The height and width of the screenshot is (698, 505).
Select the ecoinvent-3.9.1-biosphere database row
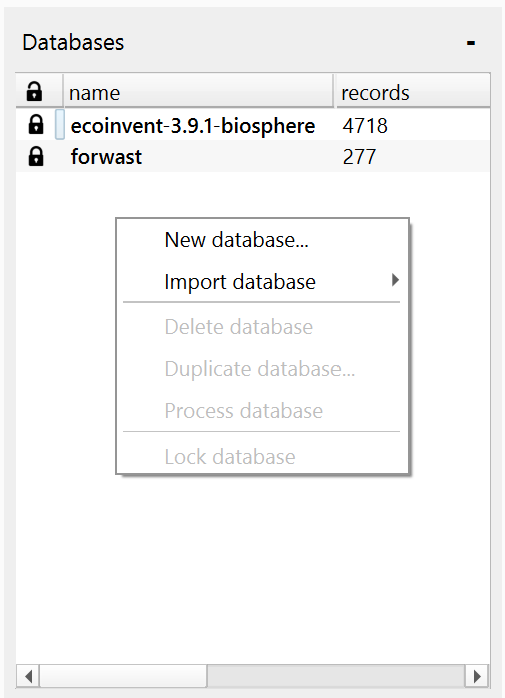[253, 125]
